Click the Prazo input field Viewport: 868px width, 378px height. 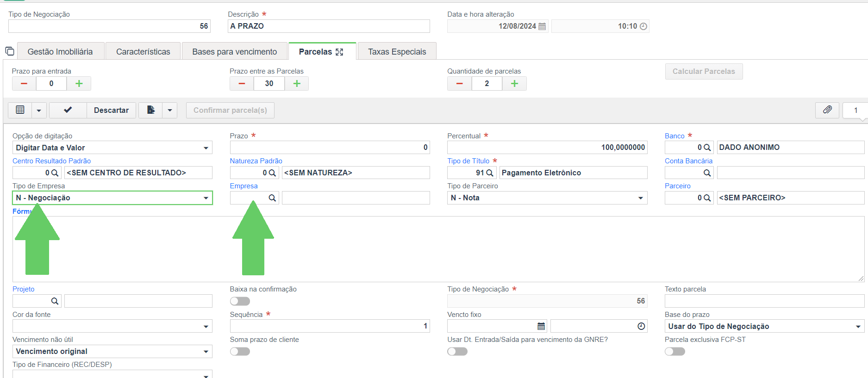[x=330, y=148]
